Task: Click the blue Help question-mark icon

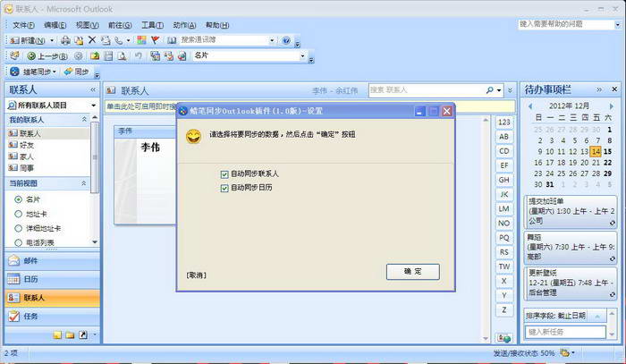Action: click(286, 40)
